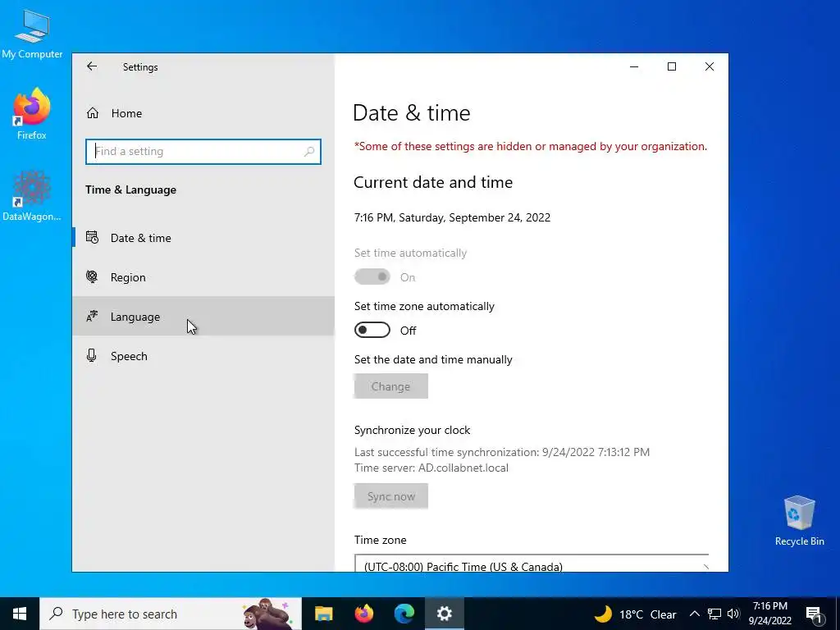Launch Firefox from the taskbar
840x630 pixels.
coord(364,614)
